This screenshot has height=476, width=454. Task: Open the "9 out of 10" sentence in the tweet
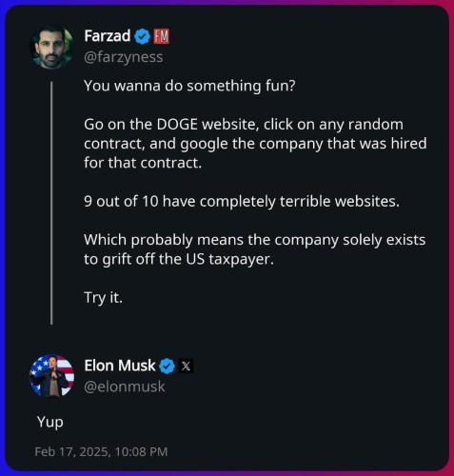pos(242,202)
